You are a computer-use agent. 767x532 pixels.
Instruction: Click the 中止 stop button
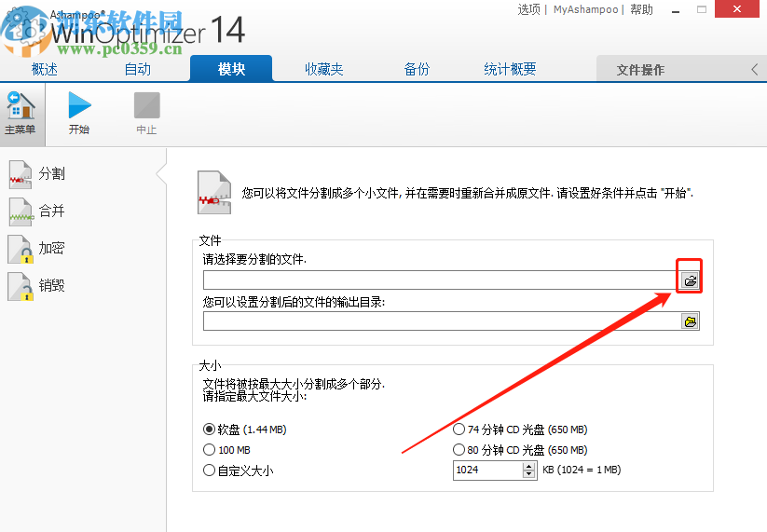[146, 114]
